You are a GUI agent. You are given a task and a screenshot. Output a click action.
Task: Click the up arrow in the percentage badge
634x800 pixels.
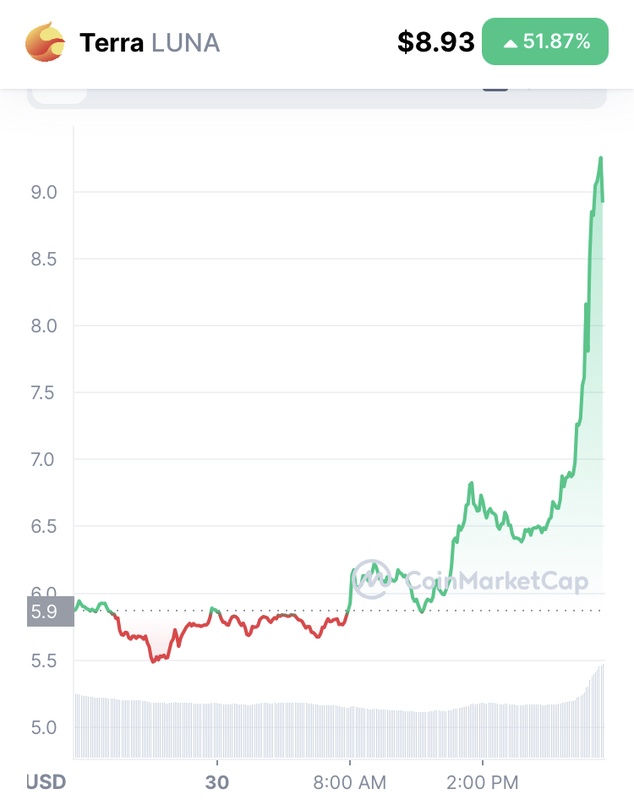(510, 43)
